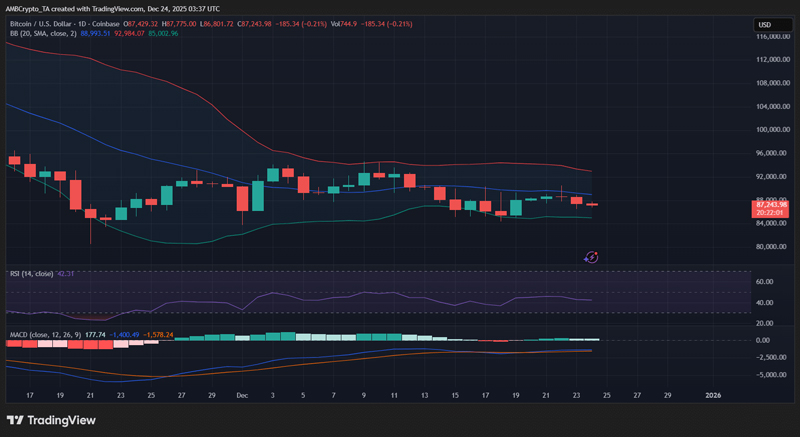Open the USD currency selector
Viewport: 800px width, 437px height.
[764, 25]
